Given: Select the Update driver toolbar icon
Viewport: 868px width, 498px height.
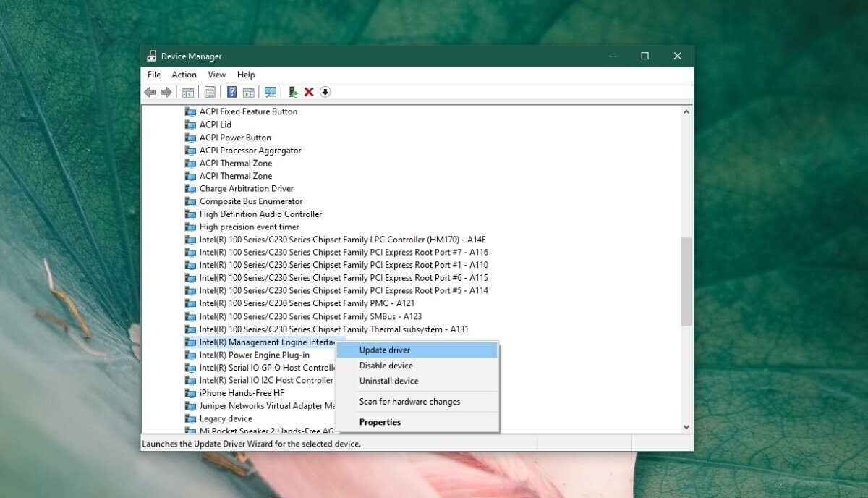Looking at the screenshot, I should [x=292, y=92].
